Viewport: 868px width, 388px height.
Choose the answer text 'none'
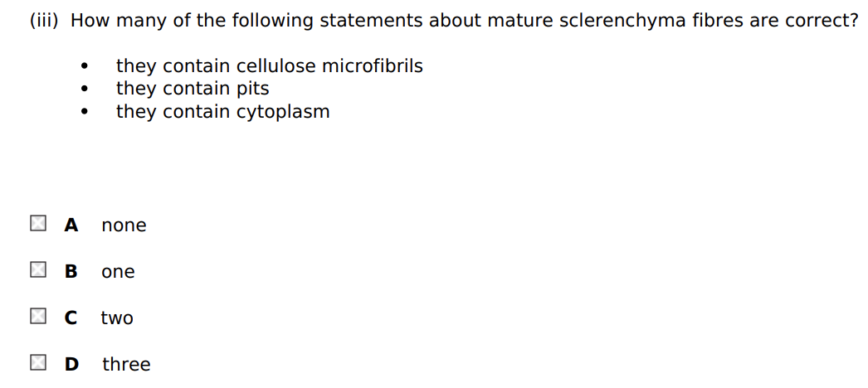click(124, 226)
